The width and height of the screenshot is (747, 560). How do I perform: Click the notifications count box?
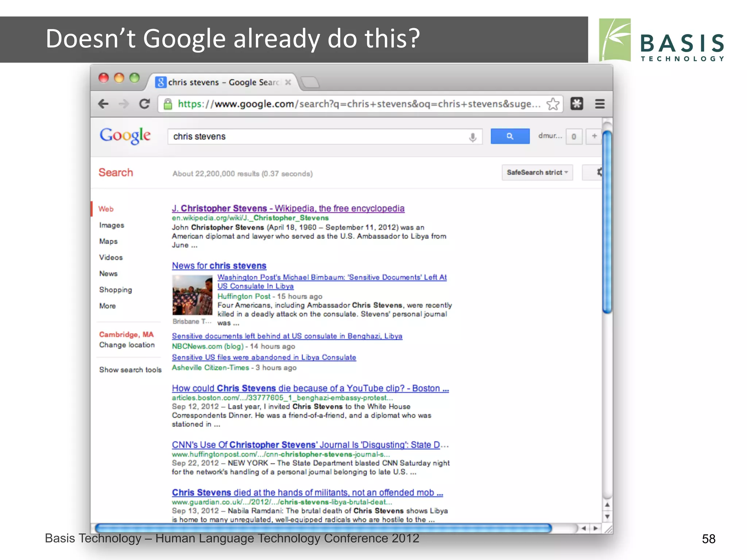coord(574,136)
